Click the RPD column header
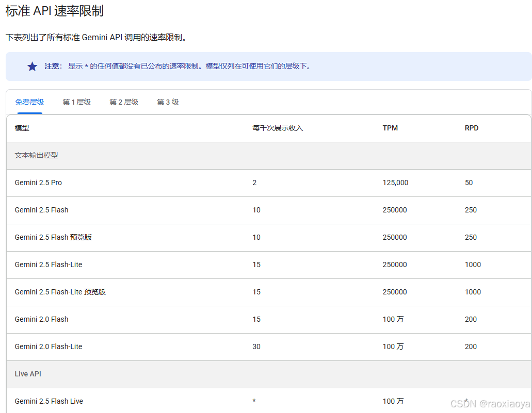Image resolution: width=532 pixels, height=413 pixels. point(472,128)
